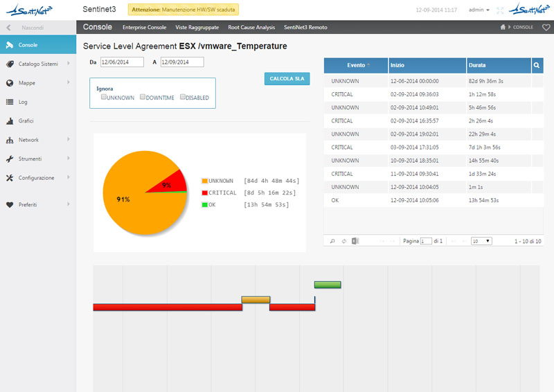Image resolution: width=554 pixels, height=392 pixels.
Task: Select row starting 12-06-2014 00:00:00
Action: 434,81
